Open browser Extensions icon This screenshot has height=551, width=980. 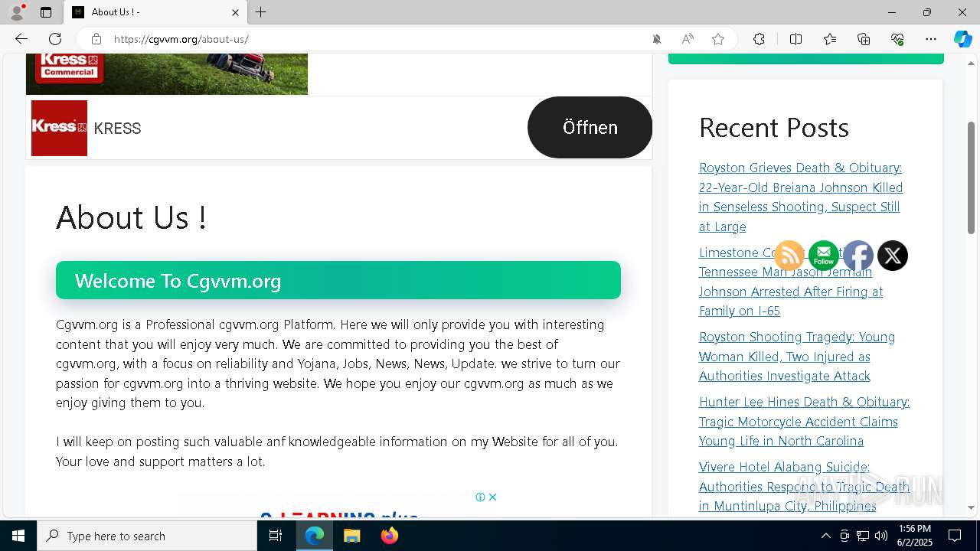tap(759, 39)
